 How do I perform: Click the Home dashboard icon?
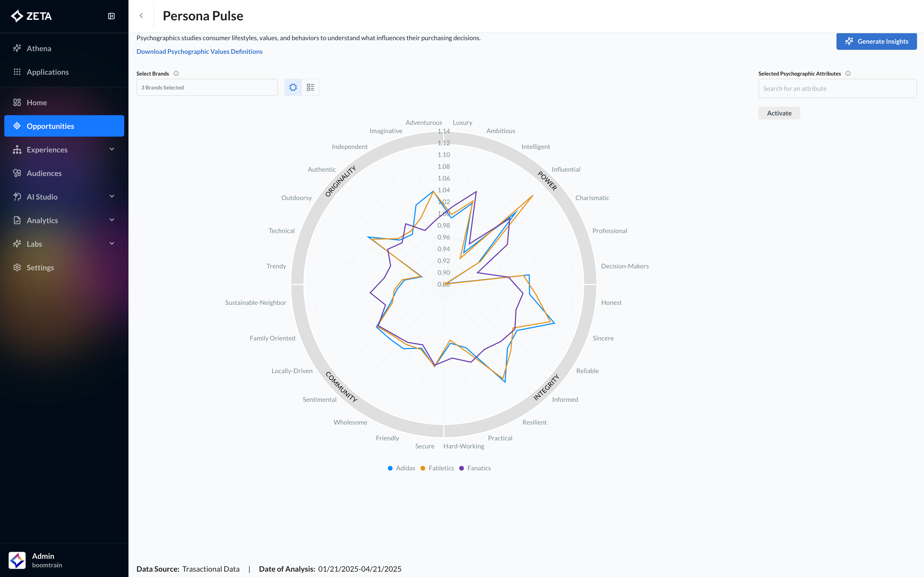click(17, 102)
